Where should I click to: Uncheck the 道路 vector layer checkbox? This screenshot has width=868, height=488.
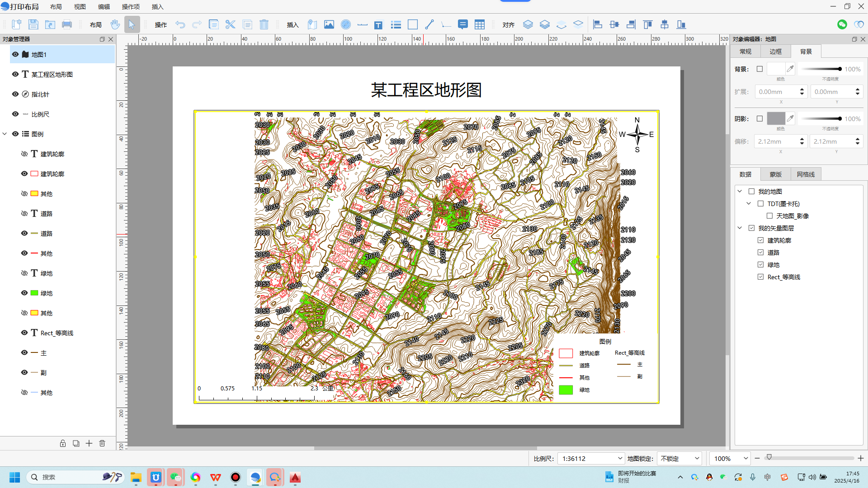click(x=761, y=253)
